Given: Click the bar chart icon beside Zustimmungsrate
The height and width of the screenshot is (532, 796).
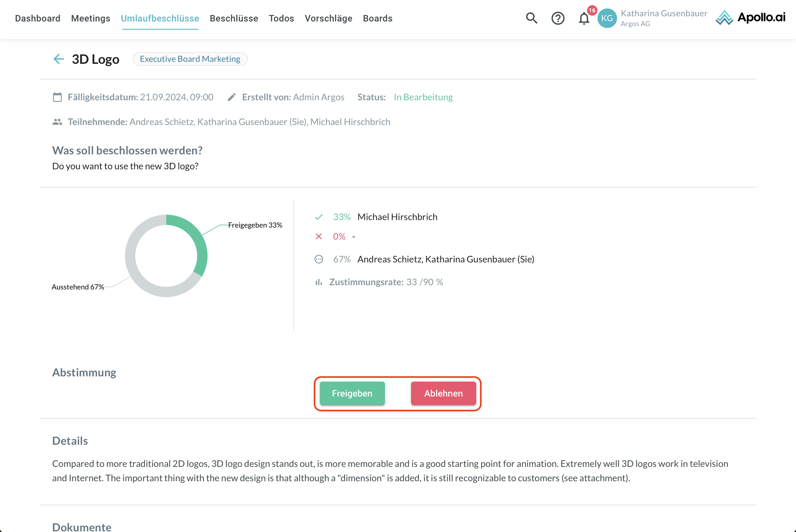Looking at the screenshot, I should (318, 282).
